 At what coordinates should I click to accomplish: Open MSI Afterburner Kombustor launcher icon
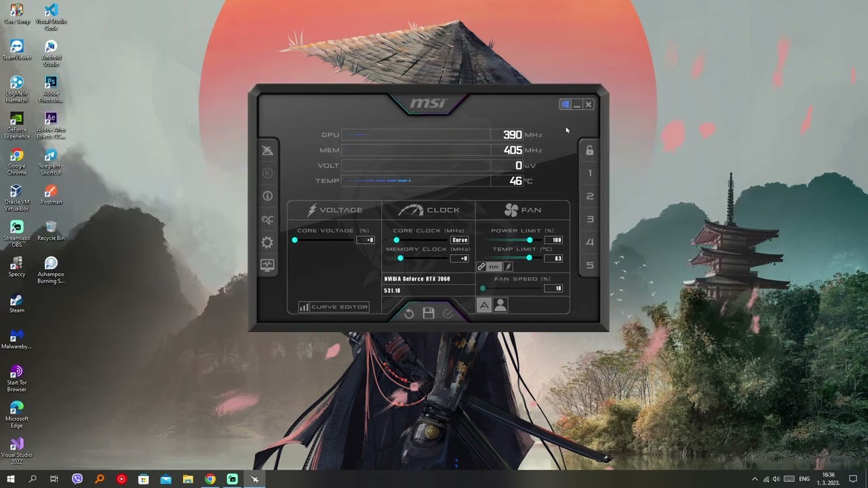(268, 150)
